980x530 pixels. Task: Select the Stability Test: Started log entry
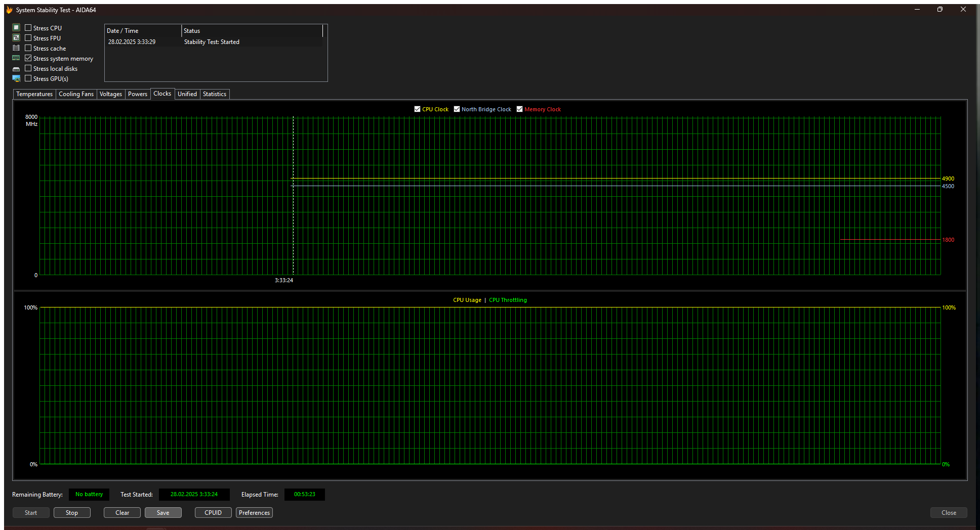pos(212,42)
